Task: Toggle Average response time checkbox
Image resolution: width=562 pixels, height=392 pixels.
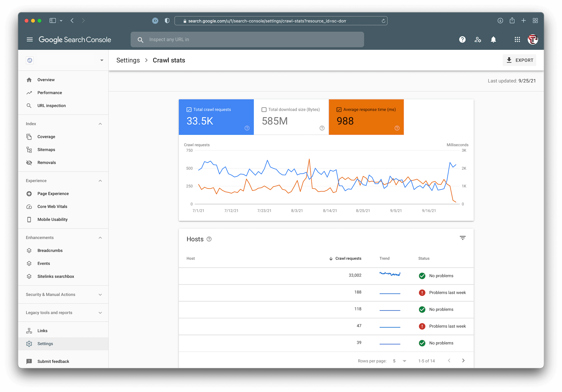Action: point(339,109)
